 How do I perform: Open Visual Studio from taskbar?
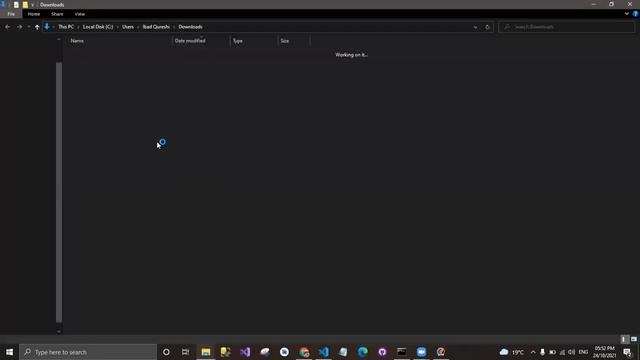pyautogui.click(x=245, y=352)
